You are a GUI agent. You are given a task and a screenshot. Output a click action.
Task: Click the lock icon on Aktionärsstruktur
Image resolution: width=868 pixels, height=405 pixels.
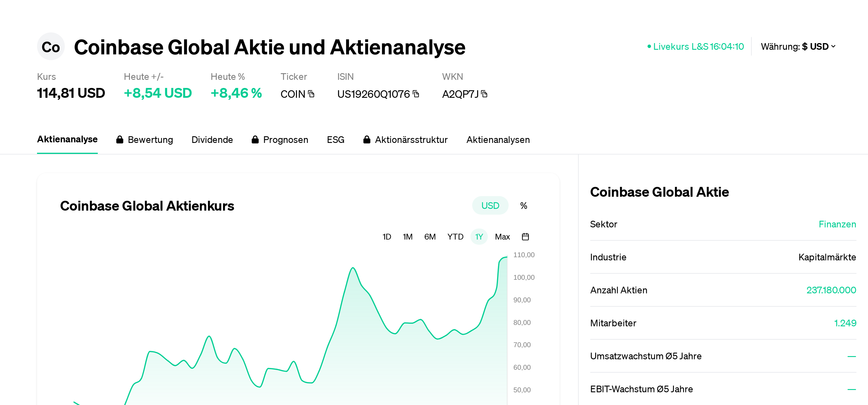367,139
